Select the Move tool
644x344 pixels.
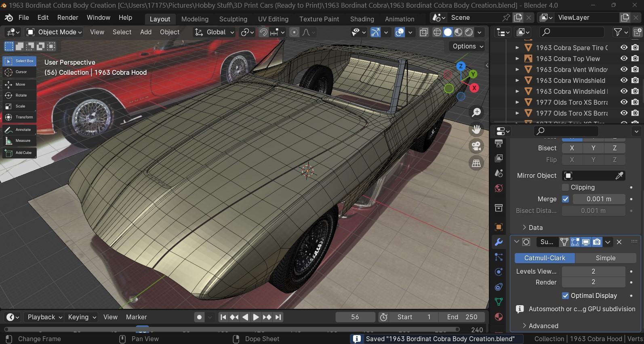coord(19,84)
